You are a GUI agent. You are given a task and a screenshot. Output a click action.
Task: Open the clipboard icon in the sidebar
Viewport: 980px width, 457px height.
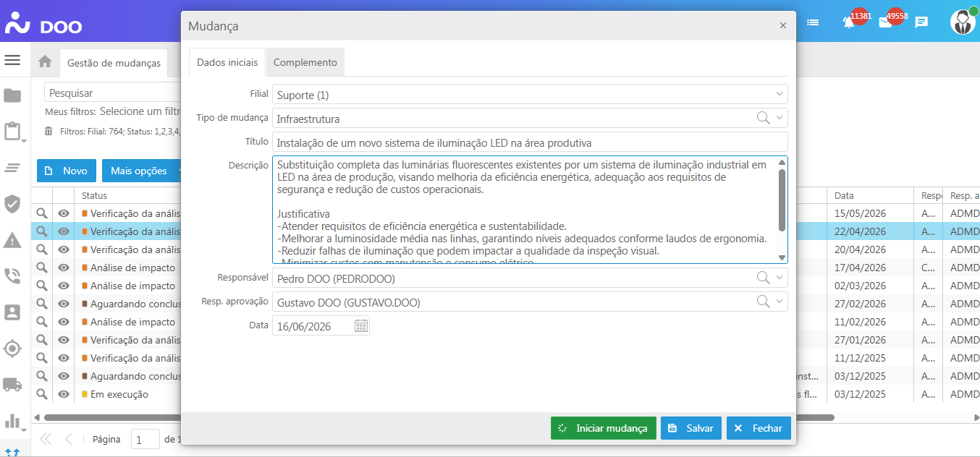[x=12, y=132]
